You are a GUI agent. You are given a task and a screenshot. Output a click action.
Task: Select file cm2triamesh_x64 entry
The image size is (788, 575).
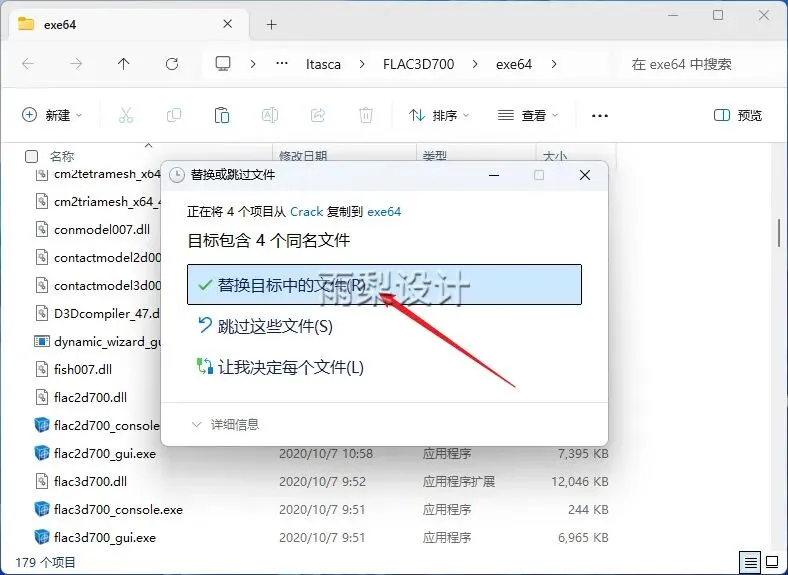click(x=107, y=202)
